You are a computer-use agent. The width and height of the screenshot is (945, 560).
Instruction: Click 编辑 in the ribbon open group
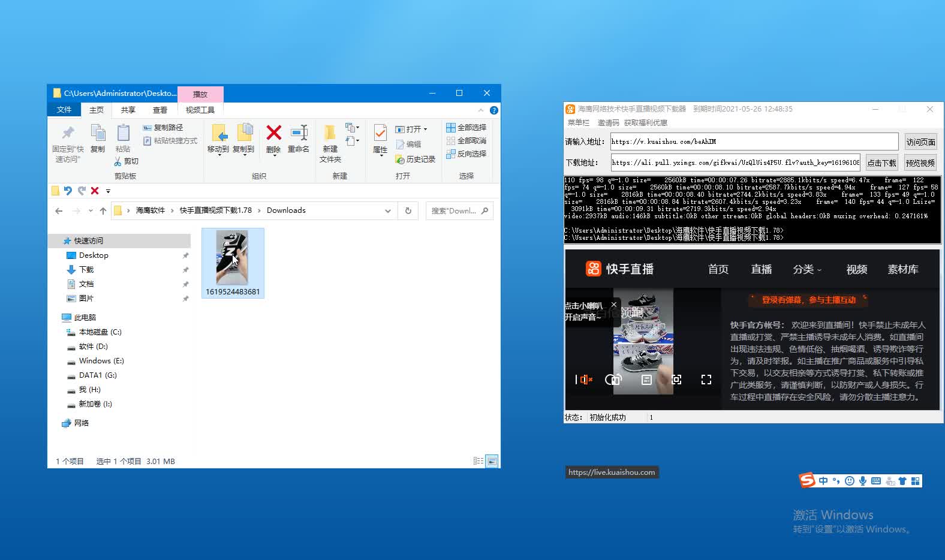pyautogui.click(x=408, y=144)
